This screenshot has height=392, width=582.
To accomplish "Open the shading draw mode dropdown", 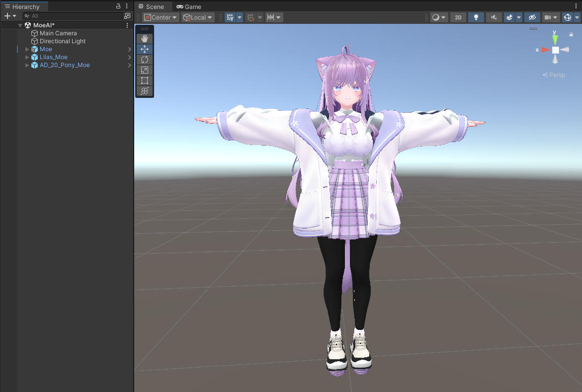I will (x=439, y=17).
